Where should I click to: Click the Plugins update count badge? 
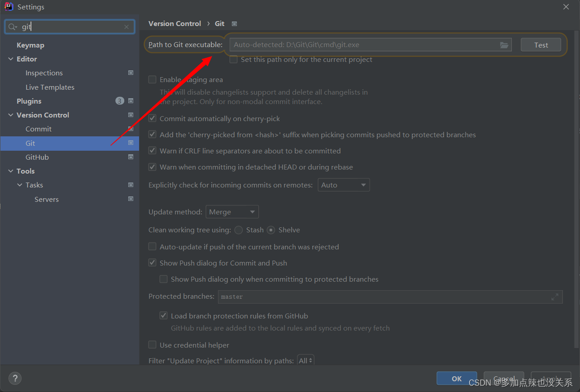pos(120,101)
